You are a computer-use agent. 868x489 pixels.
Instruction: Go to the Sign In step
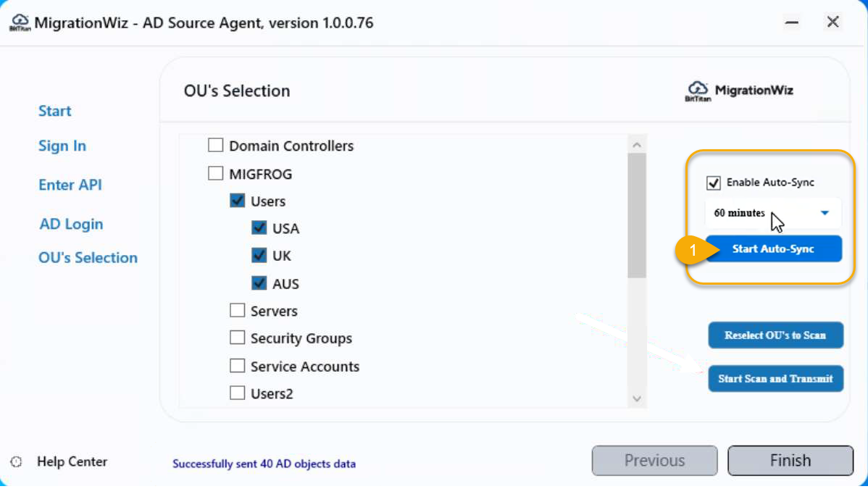click(62, 146)
